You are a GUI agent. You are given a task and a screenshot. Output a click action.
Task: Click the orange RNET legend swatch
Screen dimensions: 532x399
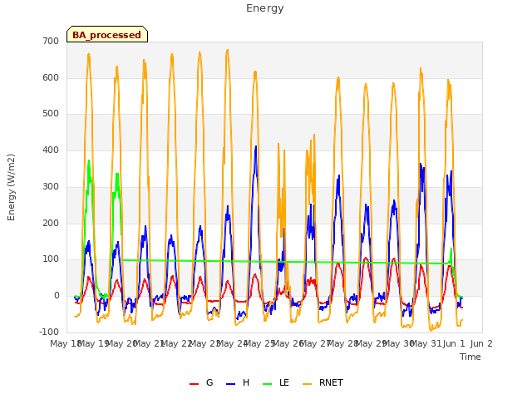(x=307, y=384)
